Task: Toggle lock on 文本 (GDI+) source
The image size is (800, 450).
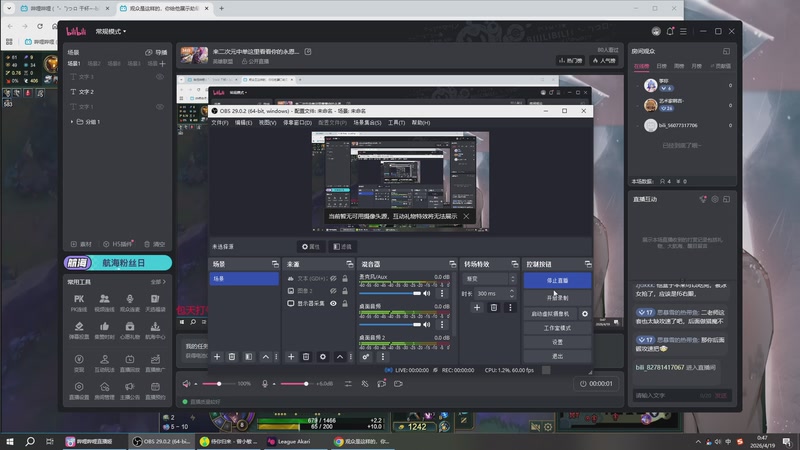Action: click(345, 279)
